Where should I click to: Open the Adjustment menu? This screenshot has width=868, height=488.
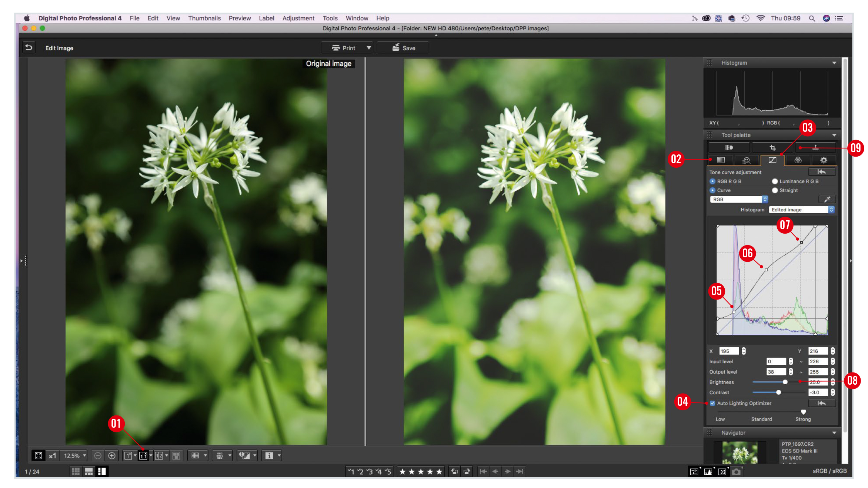tap(298, 18)
